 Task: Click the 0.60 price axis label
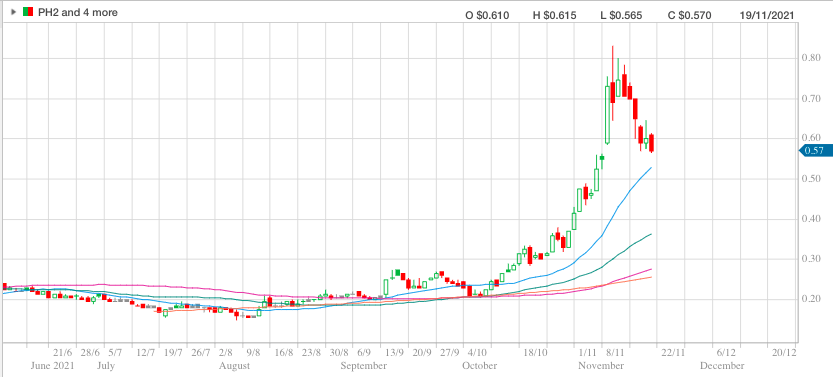coord(811,139)
